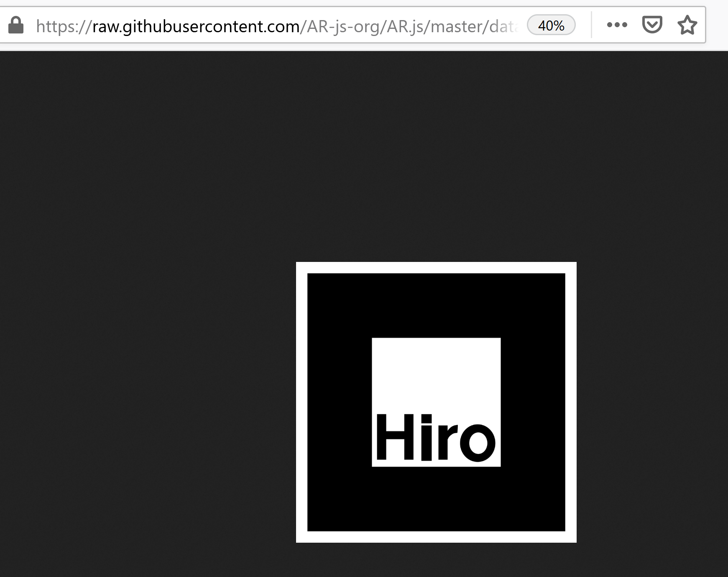728x577 pixels.
Task: Bookmark this page with the star icon
Action: (687, 25)
